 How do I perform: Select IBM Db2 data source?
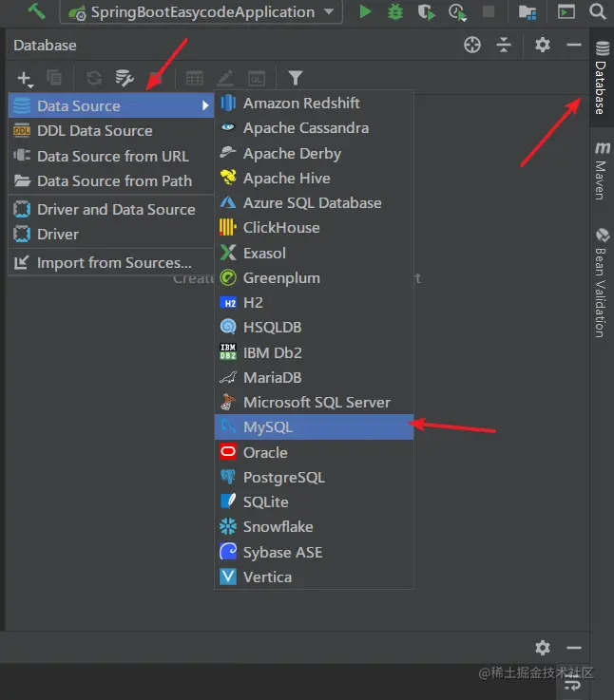pyautogui.click(x=315, y=352)
